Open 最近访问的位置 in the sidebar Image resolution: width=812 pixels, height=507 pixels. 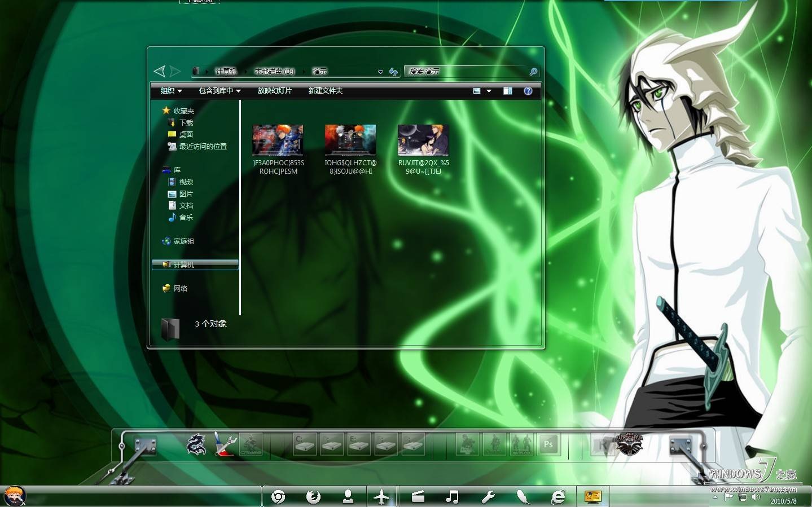click(x=203, y=147)
